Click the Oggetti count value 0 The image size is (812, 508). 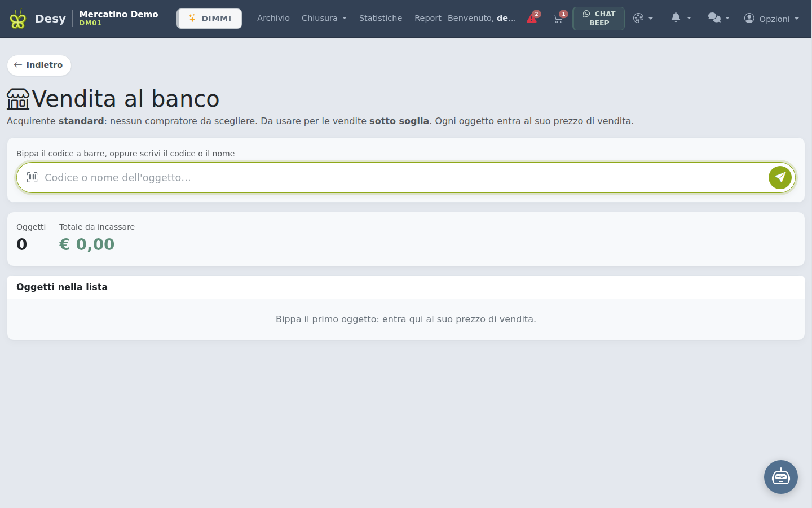(21, 244)
